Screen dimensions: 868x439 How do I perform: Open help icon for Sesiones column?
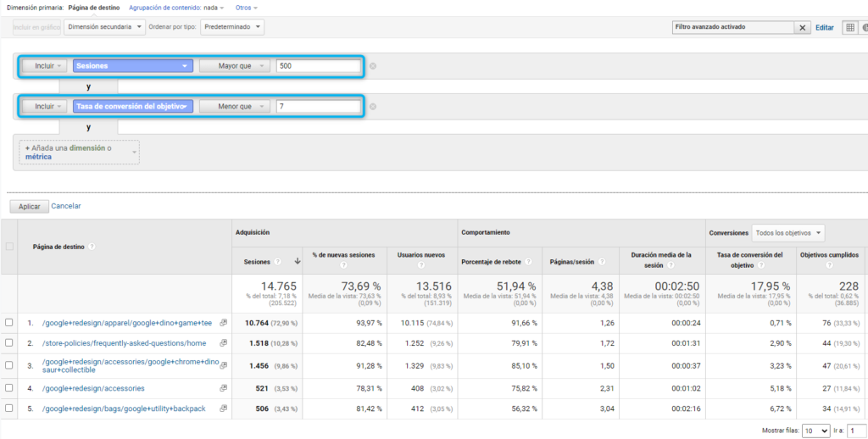pos(278,261)
